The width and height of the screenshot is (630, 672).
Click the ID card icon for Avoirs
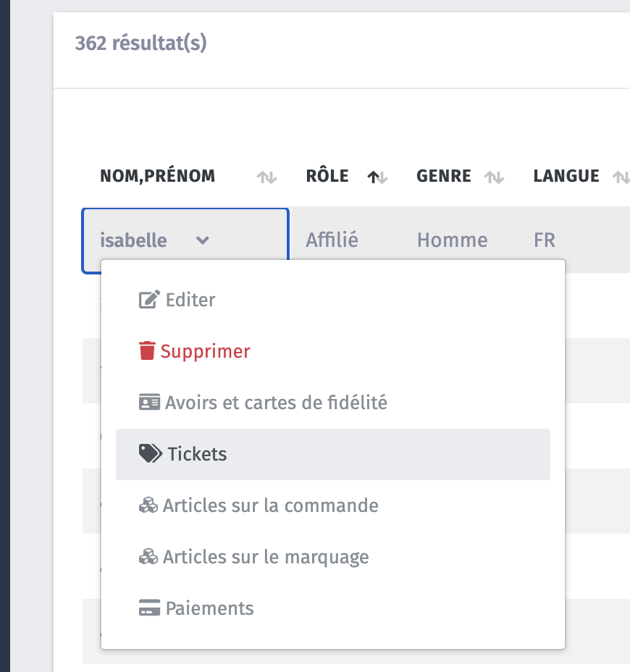pyautogui.click(x=148, y=403)
